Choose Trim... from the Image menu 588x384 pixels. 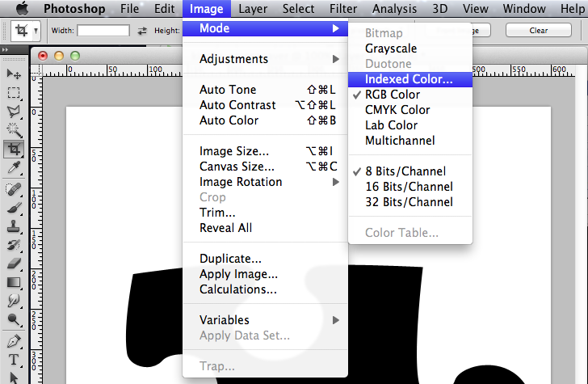tap(266, 213)
